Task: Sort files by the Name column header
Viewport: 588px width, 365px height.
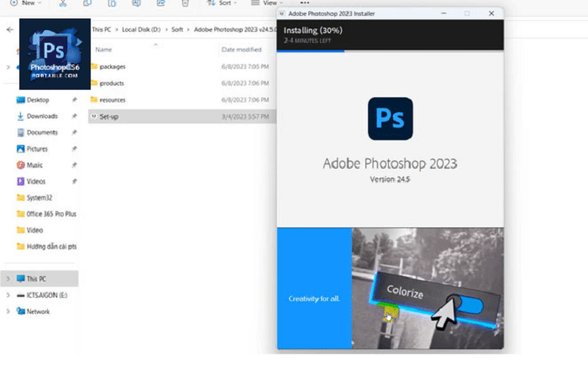Action: point(103,50)
